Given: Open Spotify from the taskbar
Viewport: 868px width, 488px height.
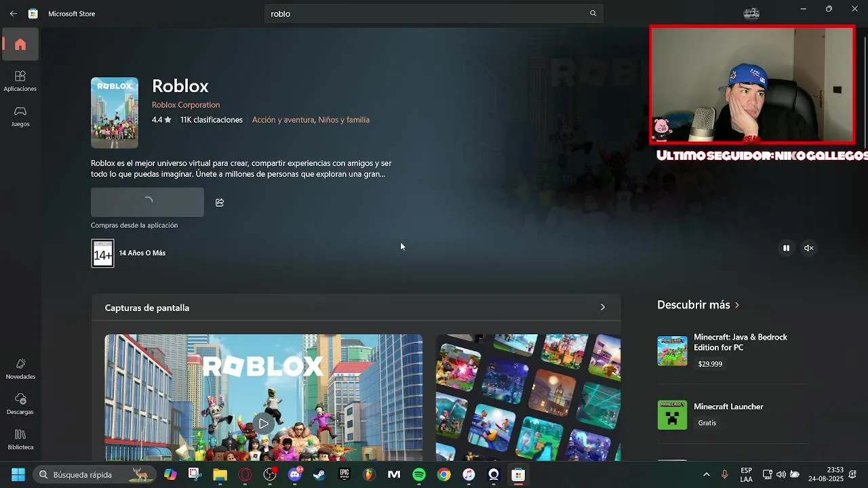Looking at the screenshot, I should coord(419,474).
